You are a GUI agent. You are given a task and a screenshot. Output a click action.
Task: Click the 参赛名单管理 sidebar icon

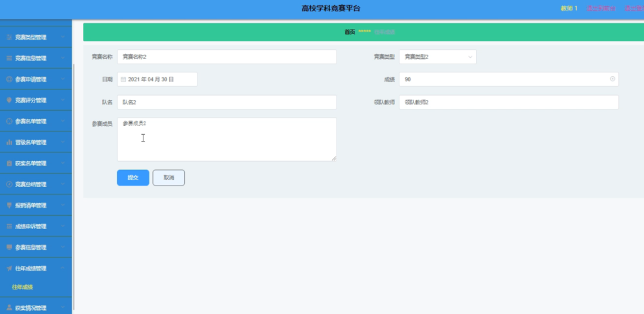(9, 121)
